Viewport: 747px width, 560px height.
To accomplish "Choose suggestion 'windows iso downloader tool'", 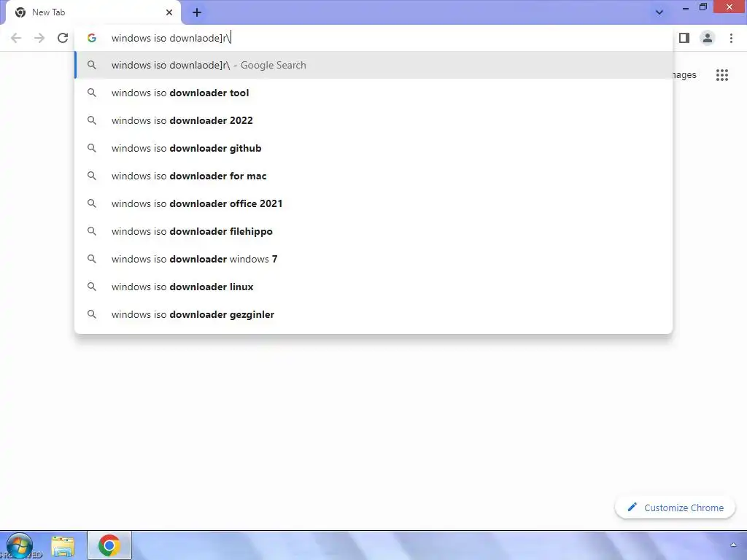I will [x=373, y=93].
